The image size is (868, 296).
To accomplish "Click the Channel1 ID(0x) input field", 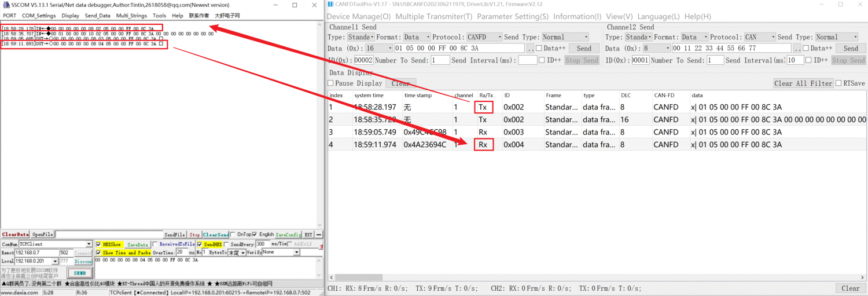I will coord(363,60).
